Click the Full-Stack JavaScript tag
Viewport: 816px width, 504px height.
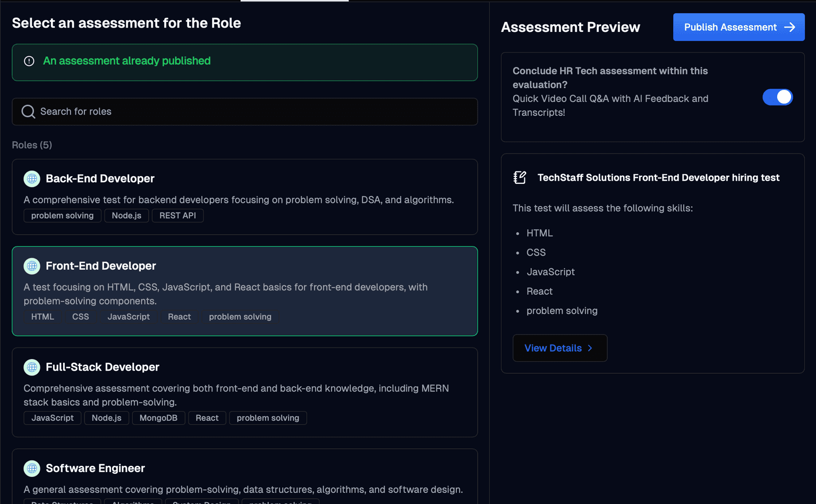53,418
